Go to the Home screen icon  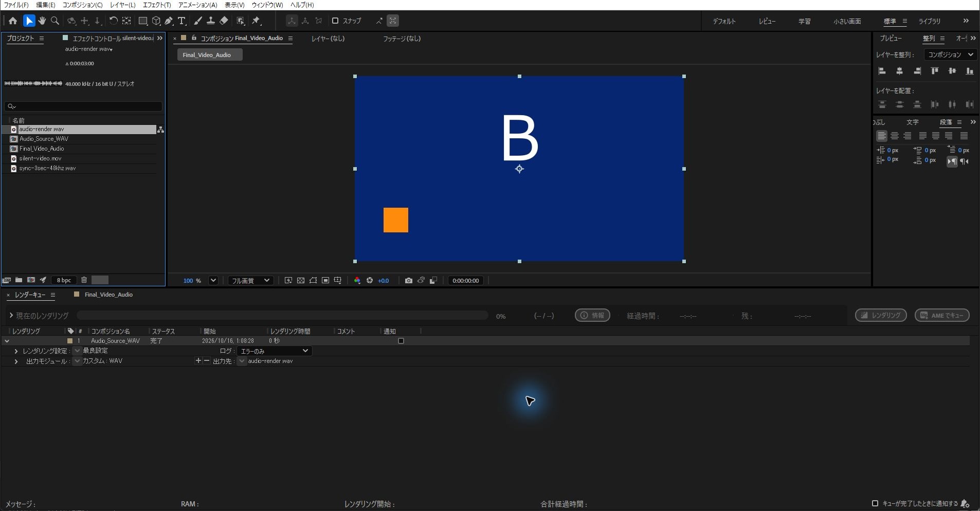pos(13,21)
